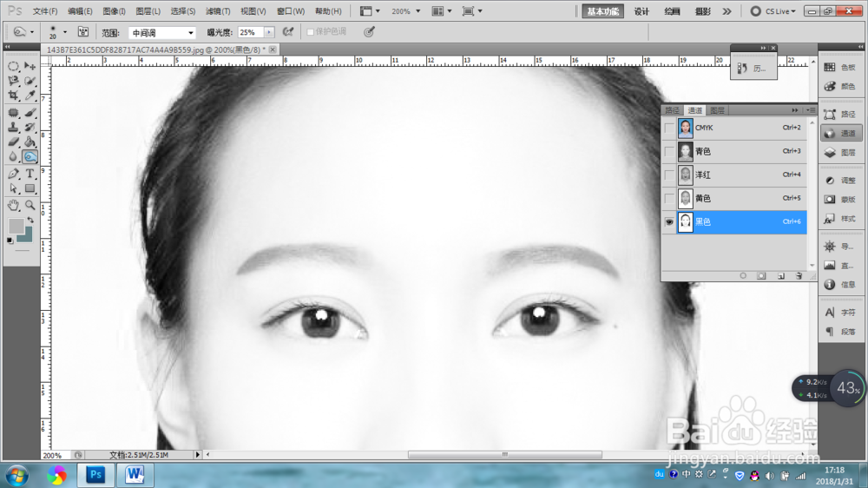Delete current channel trash icon
The width and height of the screenshot is (868, 488).
pos(799,276)
